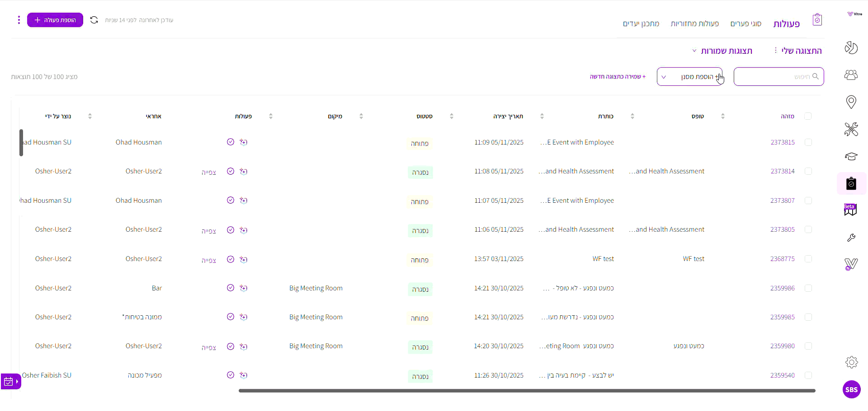Open the הוספת מסנן filter dropdown
This screenshot has height=411, width=868.
(x=689, y=77)
